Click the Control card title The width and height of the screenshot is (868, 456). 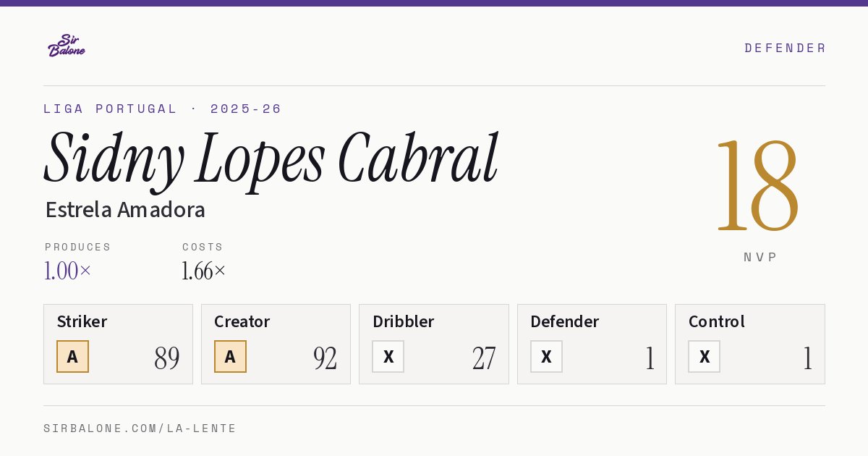coord(717,321)
